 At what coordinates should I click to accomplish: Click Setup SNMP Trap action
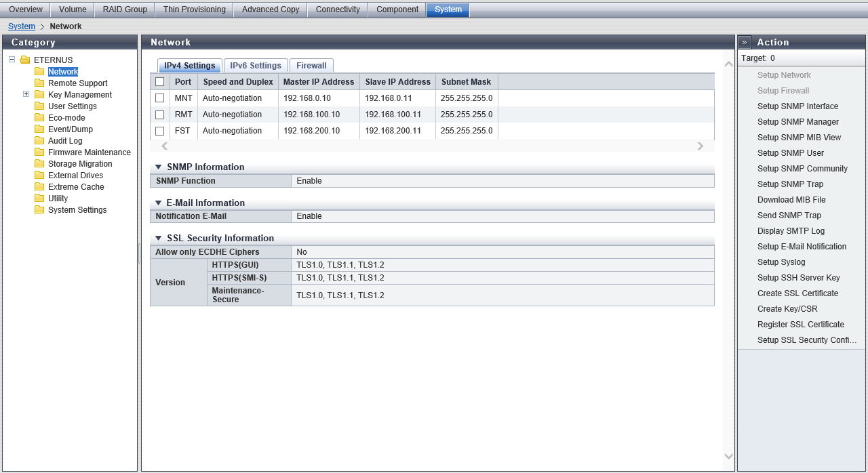[790, 184]
